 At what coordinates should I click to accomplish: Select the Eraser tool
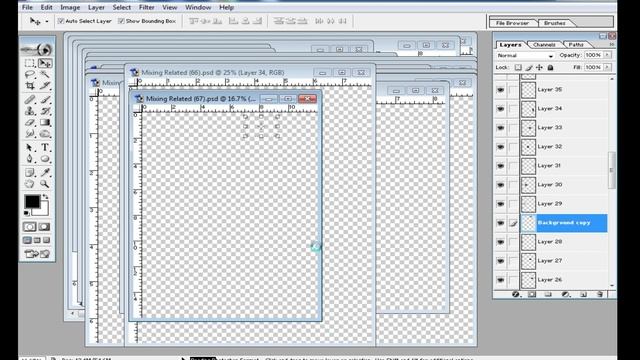[29, 122]
